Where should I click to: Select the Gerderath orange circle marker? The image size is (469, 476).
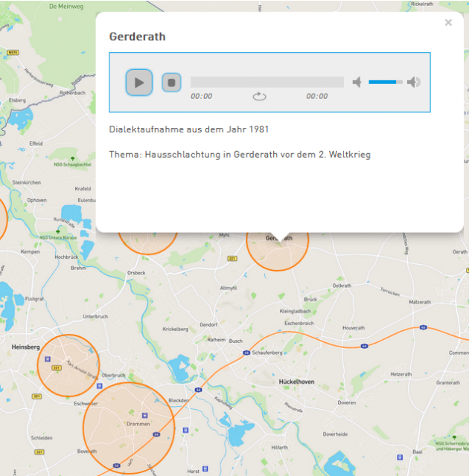coord(278,251)
